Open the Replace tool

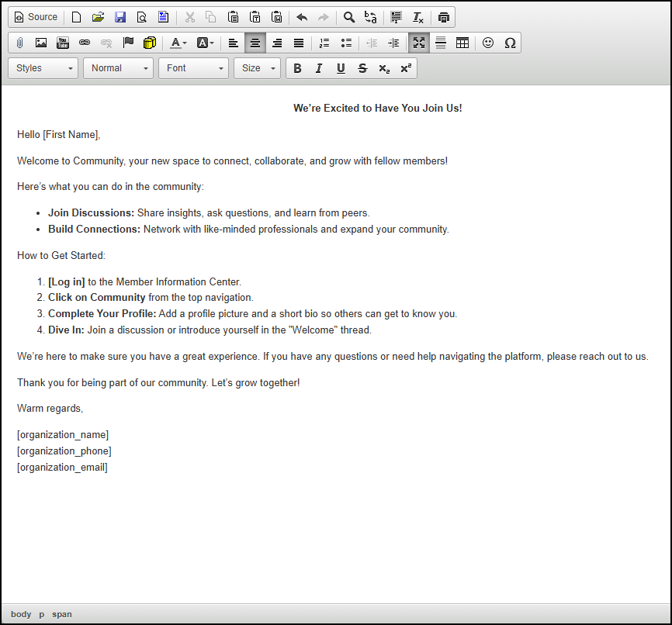point(371,17)
